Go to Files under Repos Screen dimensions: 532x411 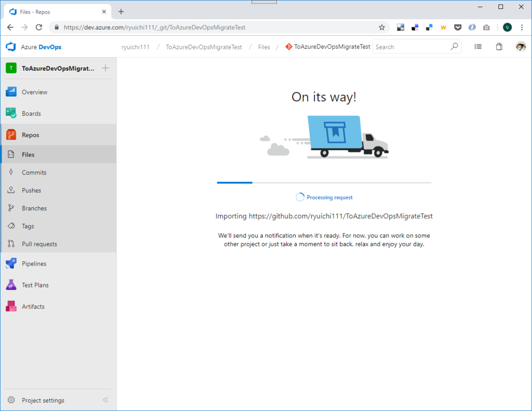[58, 154]
